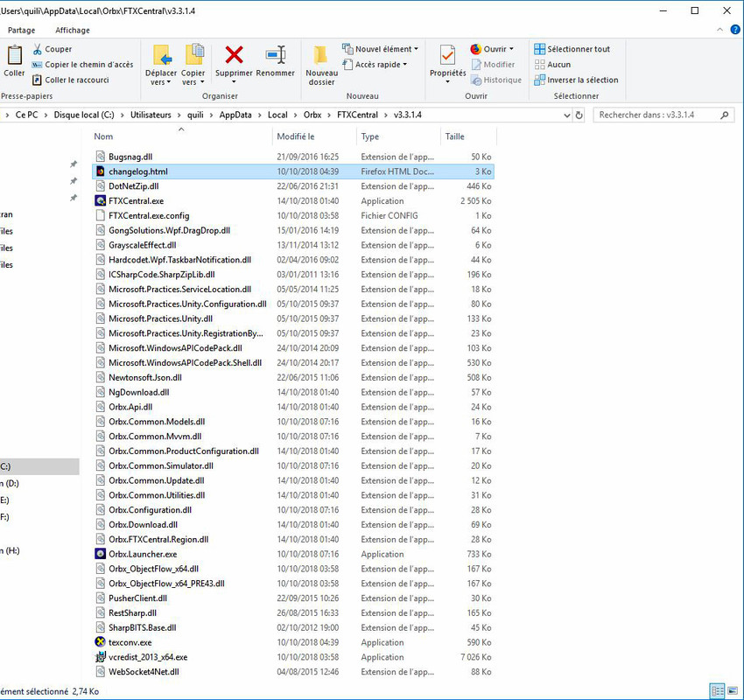Select Newtonsoft.Json.dll file

pyautogui.click(x=145, y=377)
